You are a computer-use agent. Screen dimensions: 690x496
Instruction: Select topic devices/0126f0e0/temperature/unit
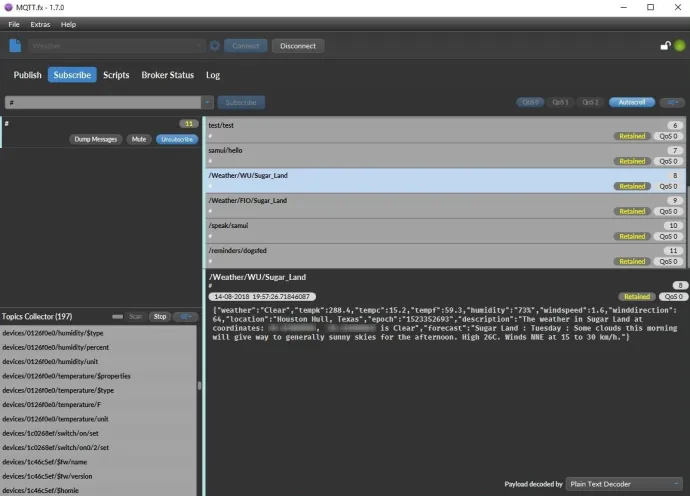coord(98,419)
